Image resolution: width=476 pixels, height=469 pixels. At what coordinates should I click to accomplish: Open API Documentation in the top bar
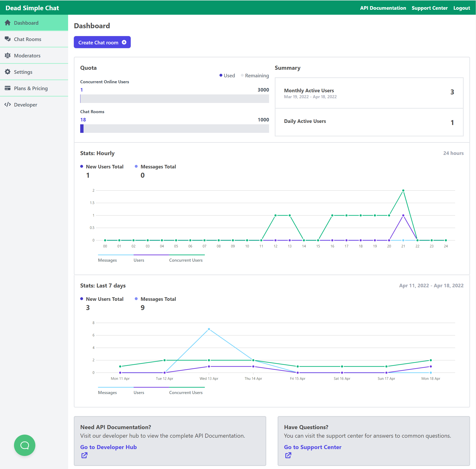[383, 8]
